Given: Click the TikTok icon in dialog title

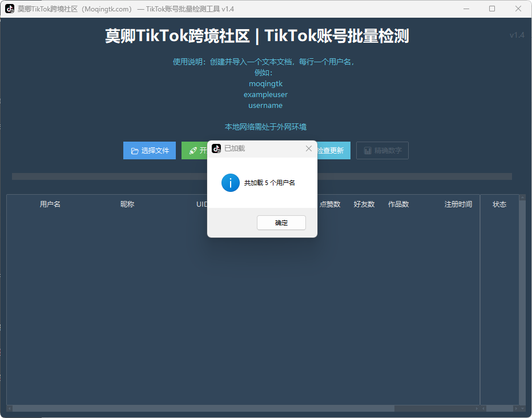Looking at the screenshot, I should (x=216, y=148).
